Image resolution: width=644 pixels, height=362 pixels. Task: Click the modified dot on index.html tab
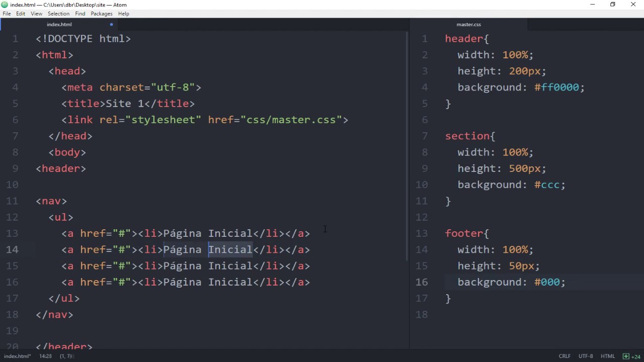[111, 24]
